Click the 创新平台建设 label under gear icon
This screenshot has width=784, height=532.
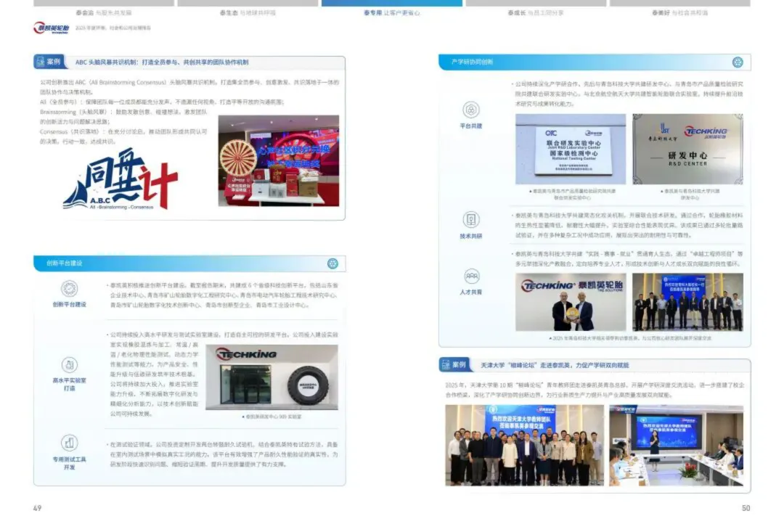pos(70,305)
